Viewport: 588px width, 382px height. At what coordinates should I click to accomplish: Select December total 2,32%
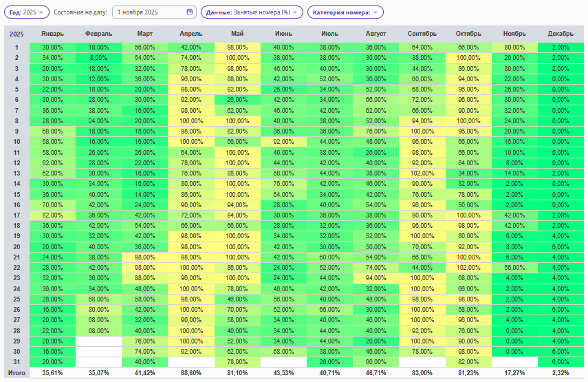point(560,373)
